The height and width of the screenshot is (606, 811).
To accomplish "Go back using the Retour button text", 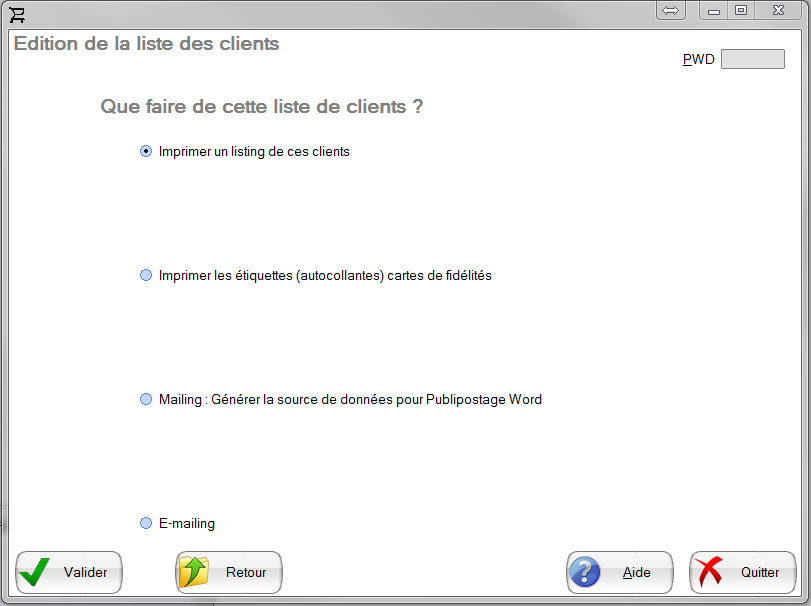I will click(246, 573).
